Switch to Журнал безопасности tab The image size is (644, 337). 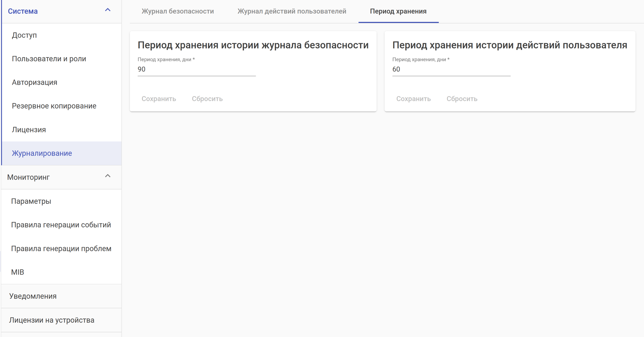pyautogui.click(x=178, y=11)
